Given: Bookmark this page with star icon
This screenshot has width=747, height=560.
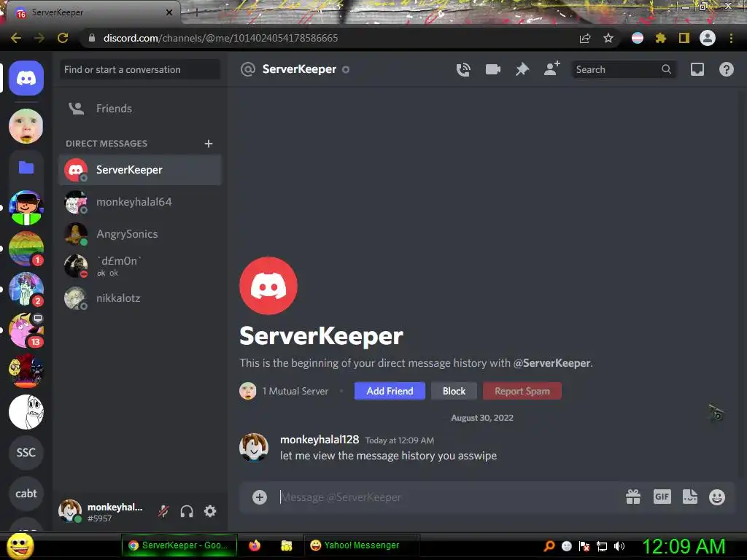Looking at the screenshot, I should click(608, 38).
